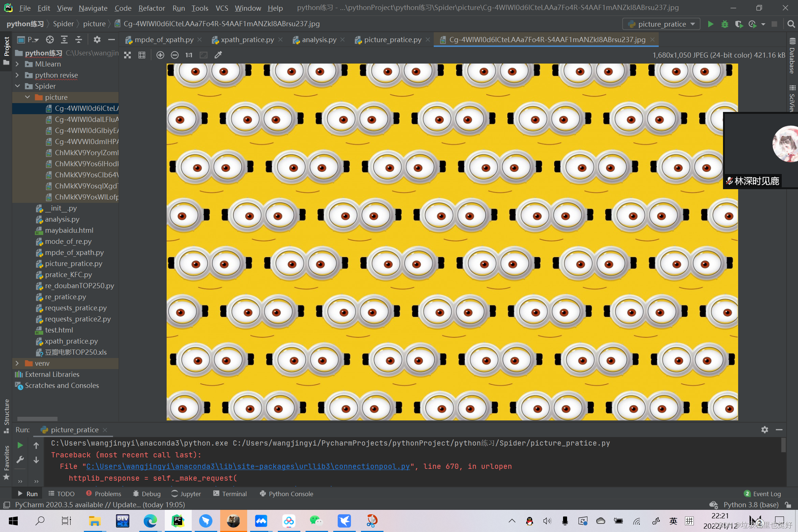Open the Refactor menu
Viewport: 798px width, 532px height.
coord(151,8)
